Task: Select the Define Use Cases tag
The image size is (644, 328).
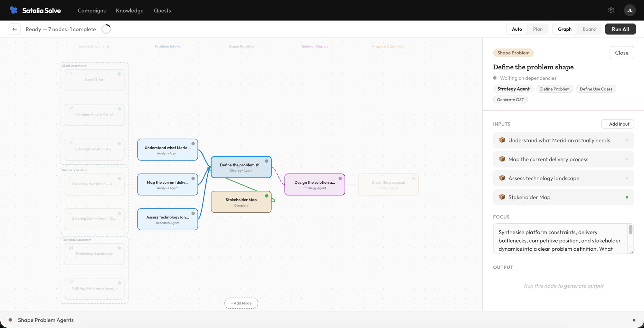Action: (596, 89)
